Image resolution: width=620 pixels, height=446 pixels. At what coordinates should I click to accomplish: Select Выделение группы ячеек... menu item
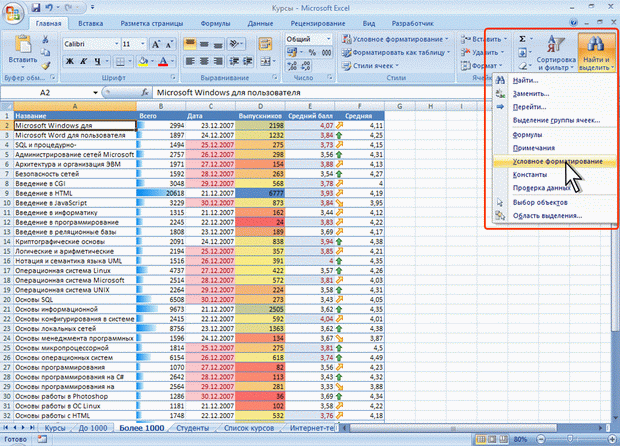click(555, 120)
